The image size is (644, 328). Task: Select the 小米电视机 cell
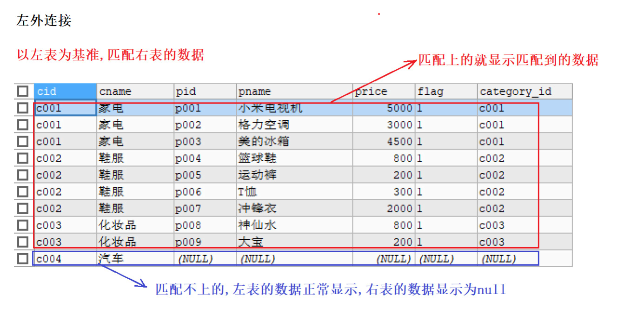pyautogui.click(x=294, y=108)
